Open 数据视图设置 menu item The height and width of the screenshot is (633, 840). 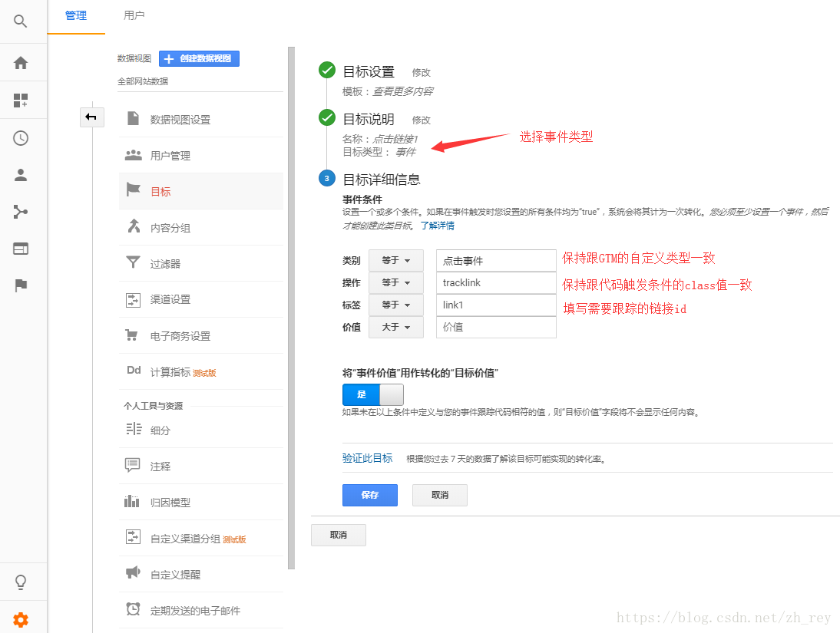point(201,120)
